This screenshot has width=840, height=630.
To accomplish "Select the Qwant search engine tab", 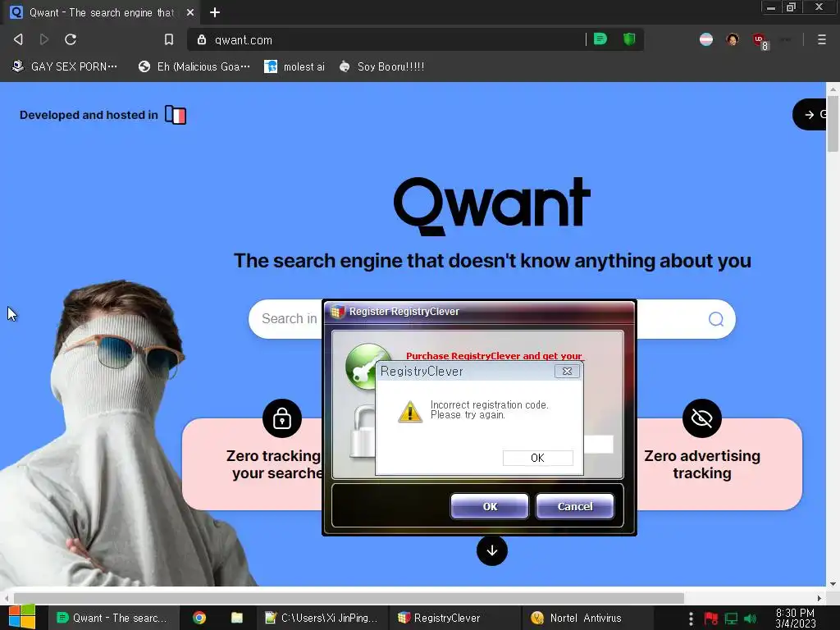I will [x=102, y=12].
